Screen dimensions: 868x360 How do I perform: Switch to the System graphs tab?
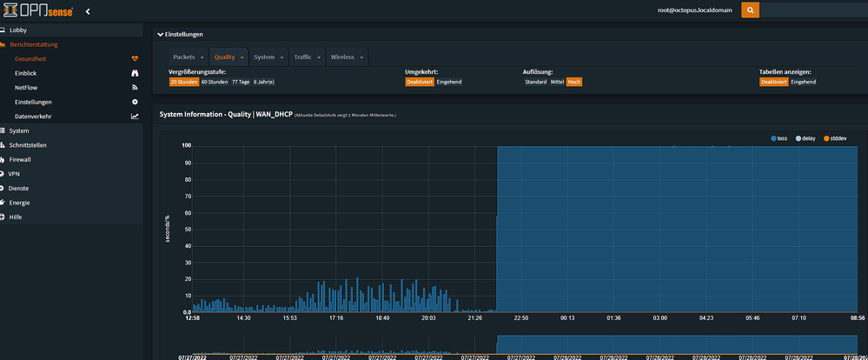click(x=264, y=57)
